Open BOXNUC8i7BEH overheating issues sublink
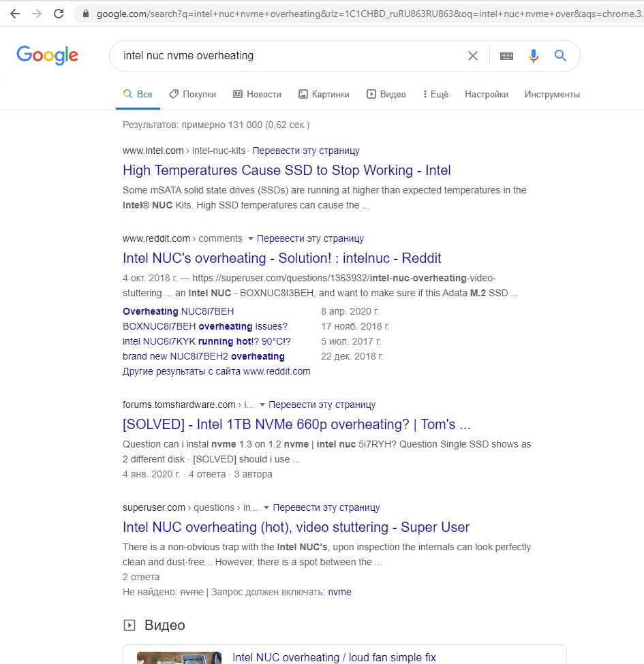This screenshot has height=664, width=644. click(x=204, y=326)
